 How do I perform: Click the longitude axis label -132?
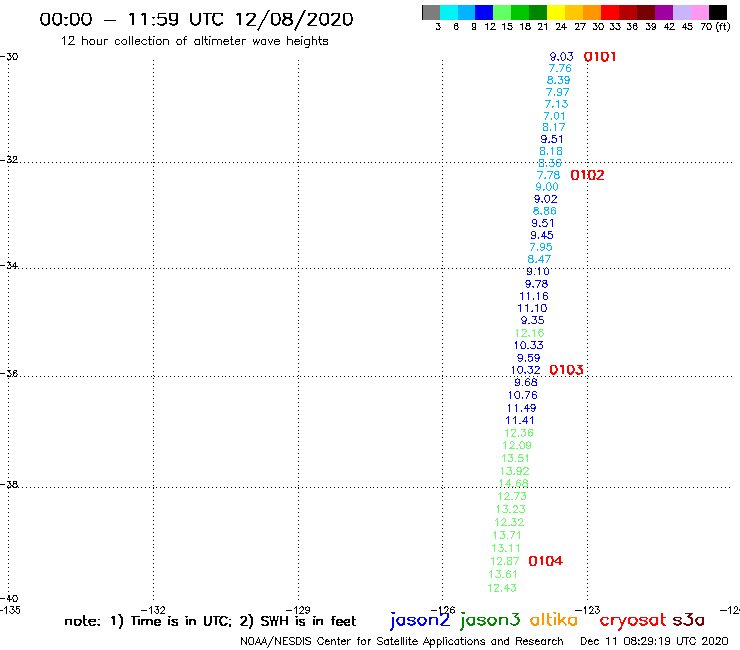tap(153, 610)
